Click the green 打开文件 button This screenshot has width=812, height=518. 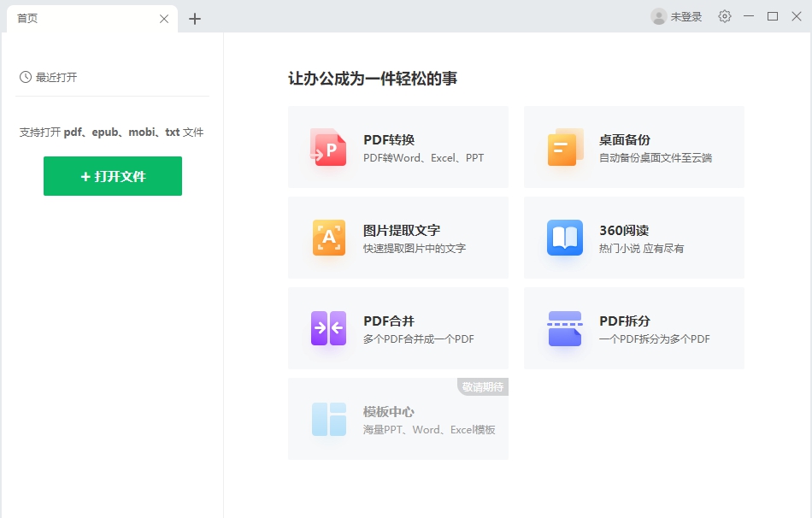112,176
